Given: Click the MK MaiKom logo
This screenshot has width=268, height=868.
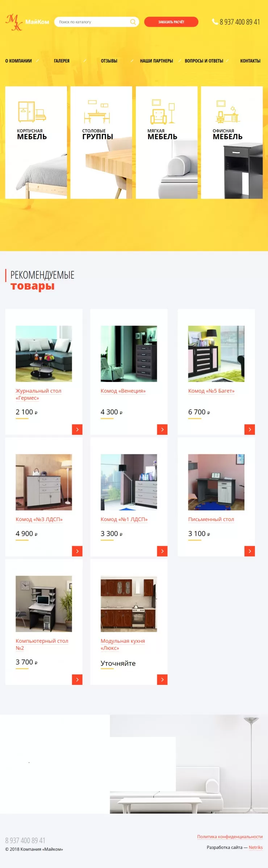Looking at the screenshot, I should click(x=27, y=22).
